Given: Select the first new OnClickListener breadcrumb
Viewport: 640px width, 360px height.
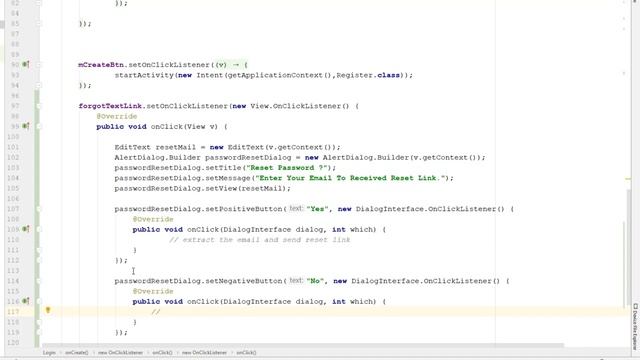Looking at the screenshot, I should pos(120,353).
